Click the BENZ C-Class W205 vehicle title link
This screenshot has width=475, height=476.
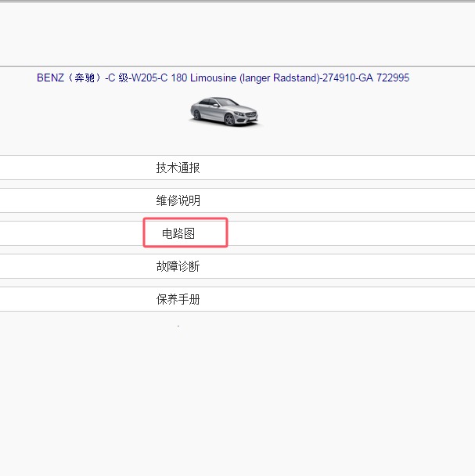pos(223,78)
